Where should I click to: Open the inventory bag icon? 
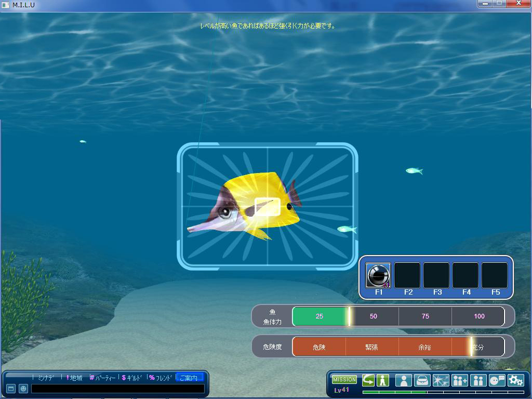(422, 380)
